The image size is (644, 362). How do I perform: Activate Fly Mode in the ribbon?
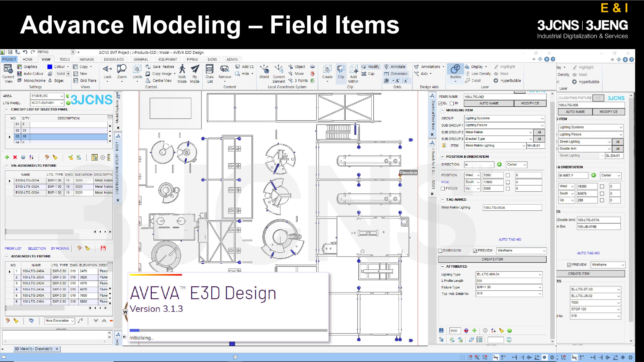coord(195,74)
